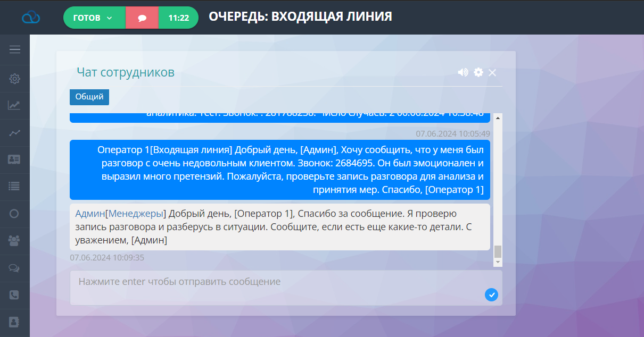The height and width of the screenshot is (337, 644).
Task: Close the Чат сотрудников panel
Action: coord(492,72)
